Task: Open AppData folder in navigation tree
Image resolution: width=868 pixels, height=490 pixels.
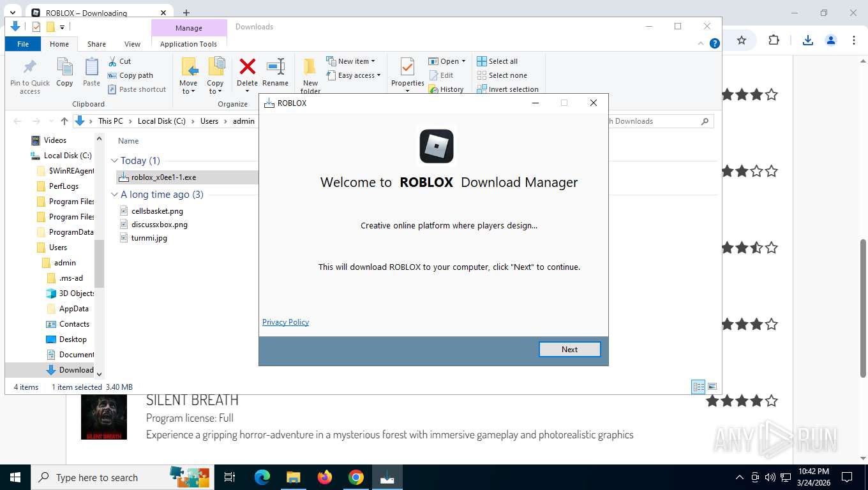Action: [x=74, y=309]
